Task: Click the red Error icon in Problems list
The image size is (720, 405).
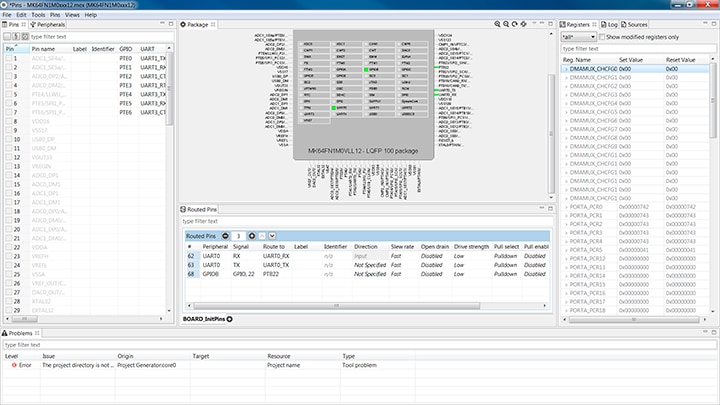Action: coord(13,365)
